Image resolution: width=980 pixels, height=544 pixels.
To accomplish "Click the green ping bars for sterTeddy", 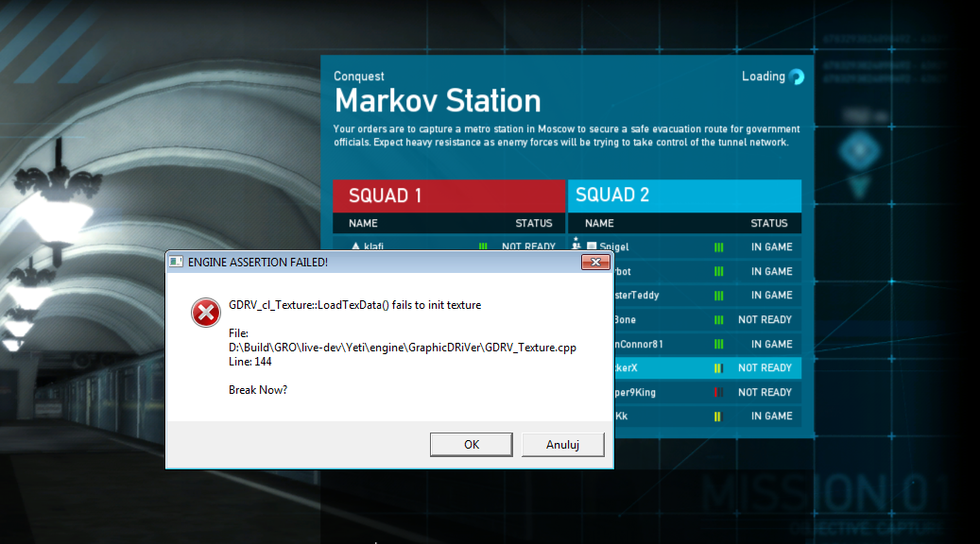I will (x=719, y=296).
